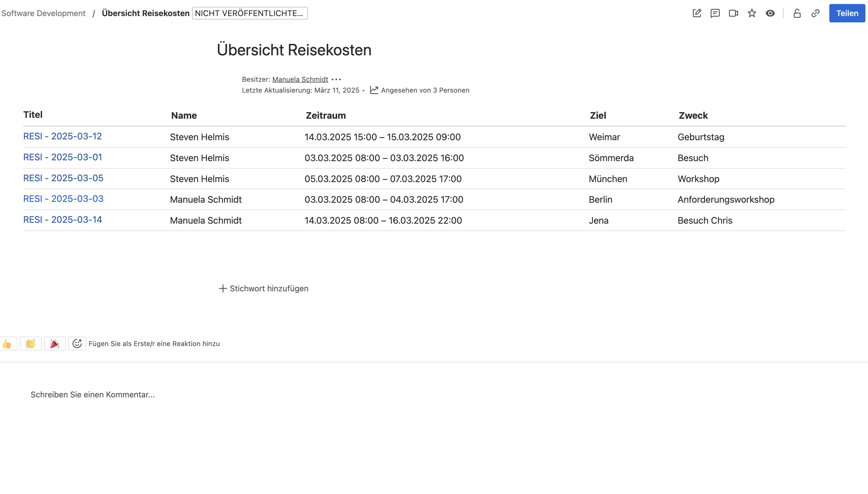Go to Software Development breadcrumb
868x494 pixels.
(43, 13)
